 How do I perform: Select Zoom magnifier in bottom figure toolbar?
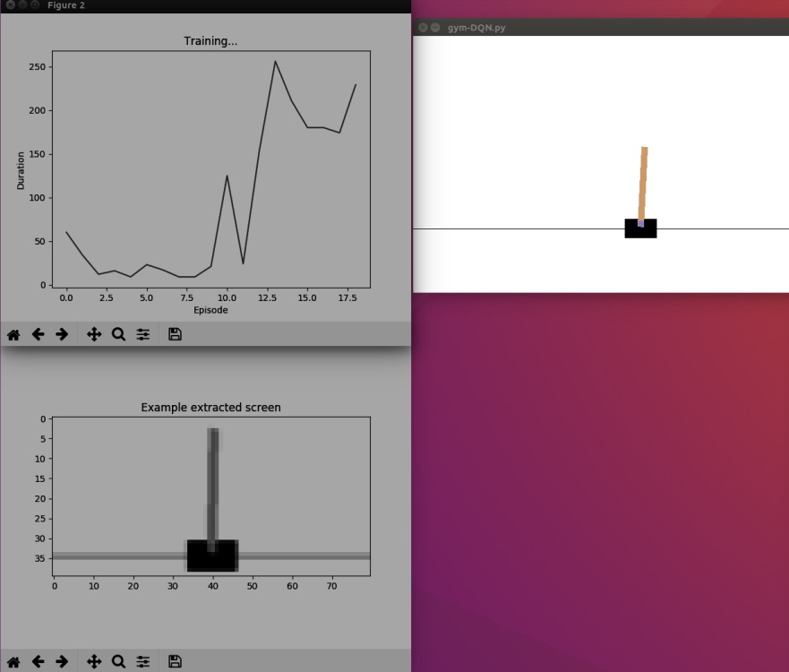pos(118,662)
